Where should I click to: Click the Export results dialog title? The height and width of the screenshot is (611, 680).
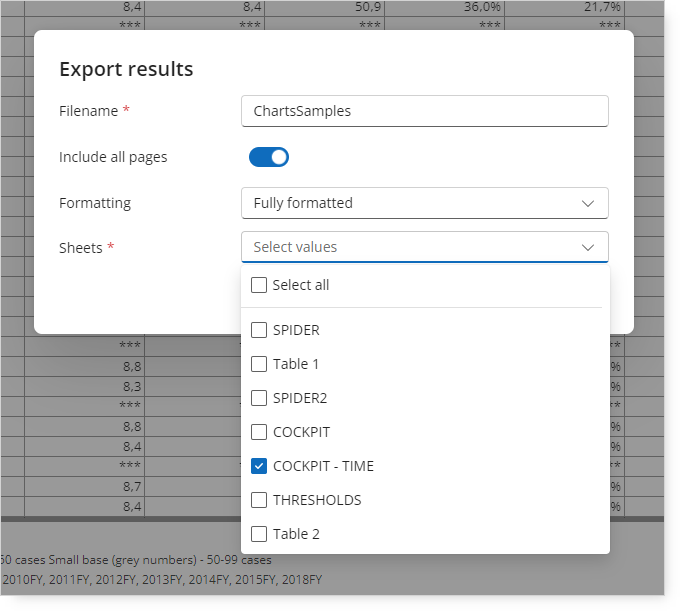tap(126, 69)
